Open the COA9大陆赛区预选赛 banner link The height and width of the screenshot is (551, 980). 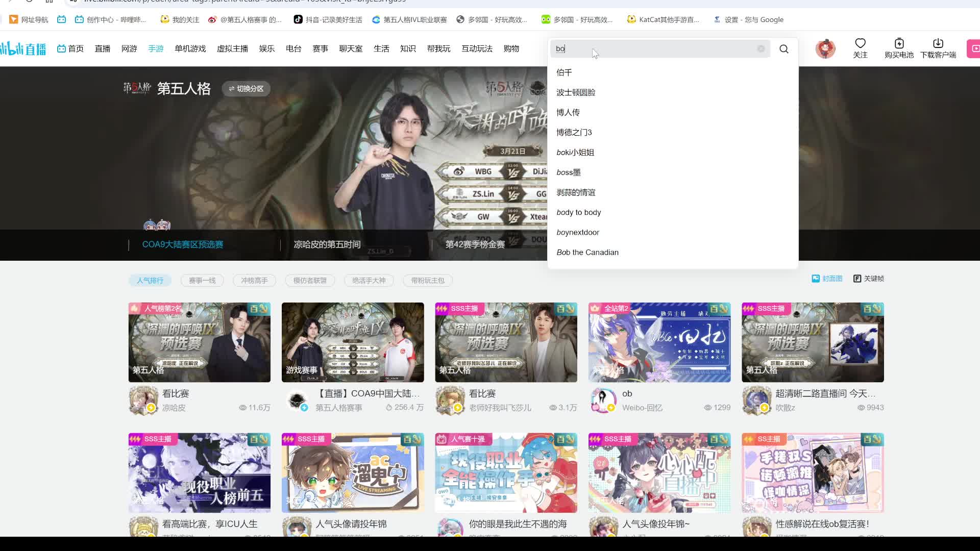[x=182, y=244]
